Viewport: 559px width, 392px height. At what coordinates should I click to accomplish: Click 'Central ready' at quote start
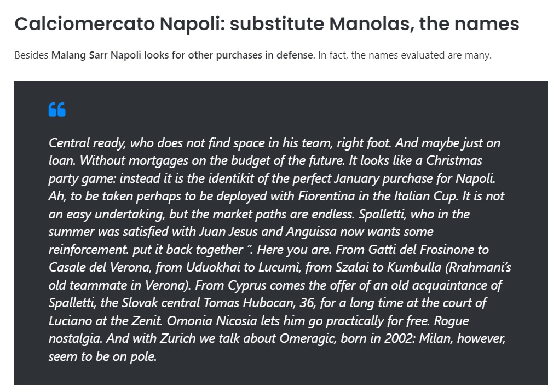pos(87,143)
